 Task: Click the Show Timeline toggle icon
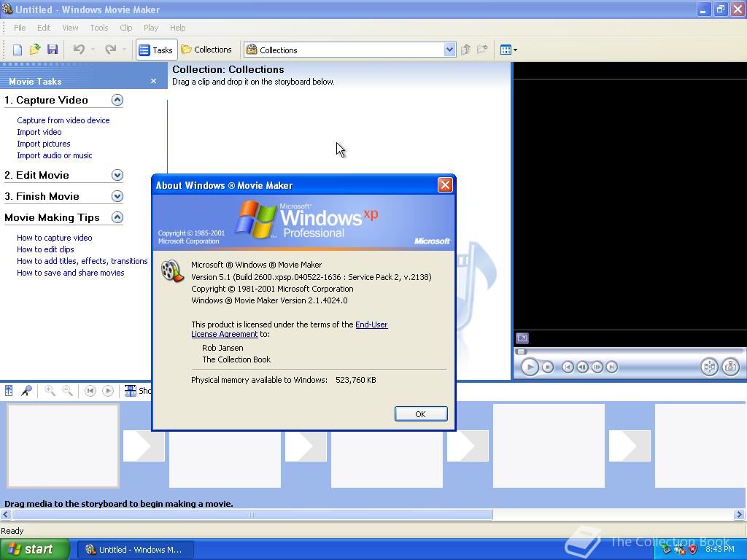(x=130, y=391)
